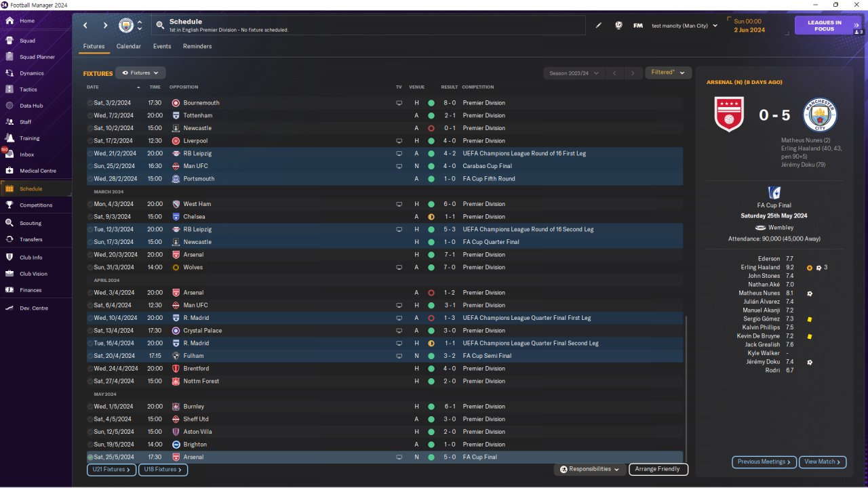Expand the chevrons beside the top-bar club badge

coord(140,26)
